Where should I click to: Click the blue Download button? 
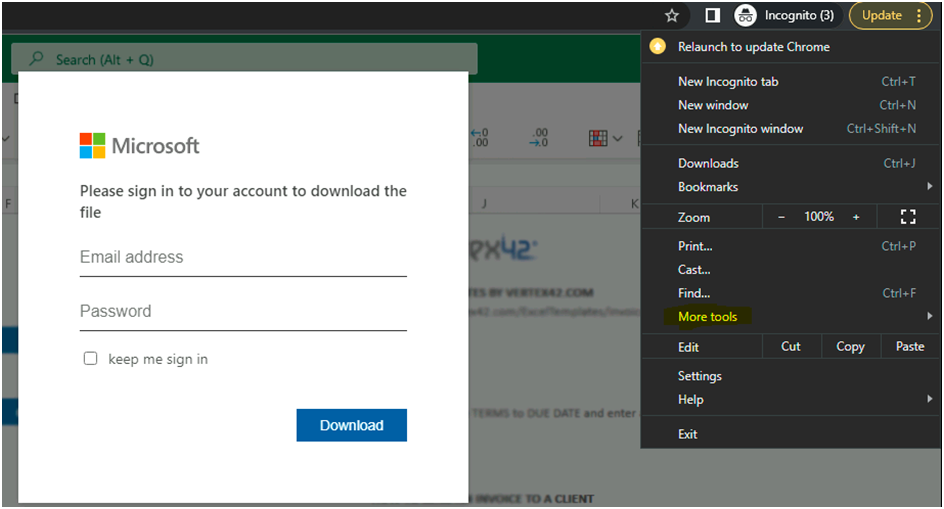[352, 425]
